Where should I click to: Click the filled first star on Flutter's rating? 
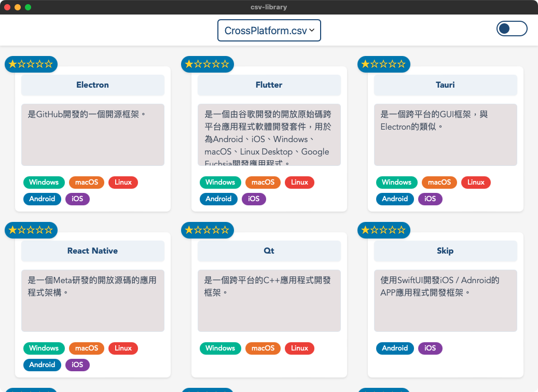coord(189,64)
